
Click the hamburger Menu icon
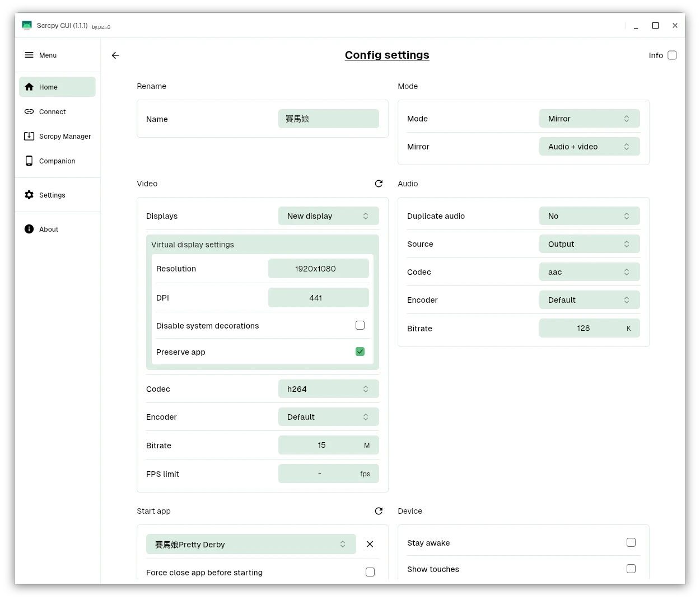pos(29,55)
